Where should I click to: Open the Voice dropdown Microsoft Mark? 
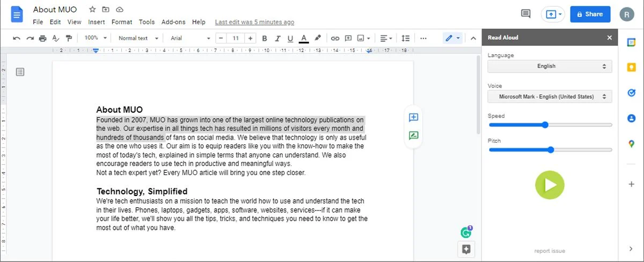[550, 97]
